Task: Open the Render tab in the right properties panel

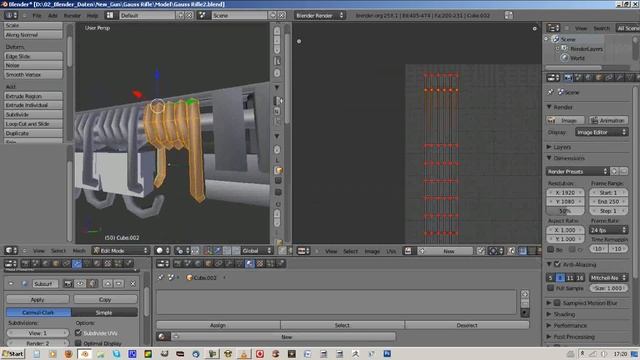Action: (568, 78)
